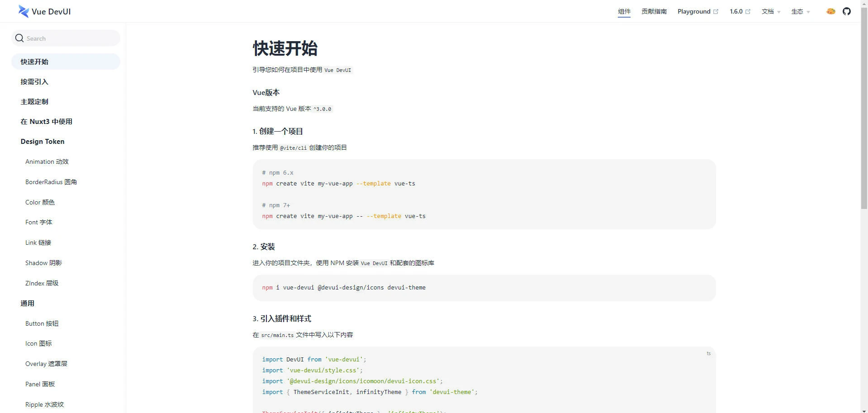868x413 pixels.
Task: Click the theme palette icon in header
Action: click(830, 11)
